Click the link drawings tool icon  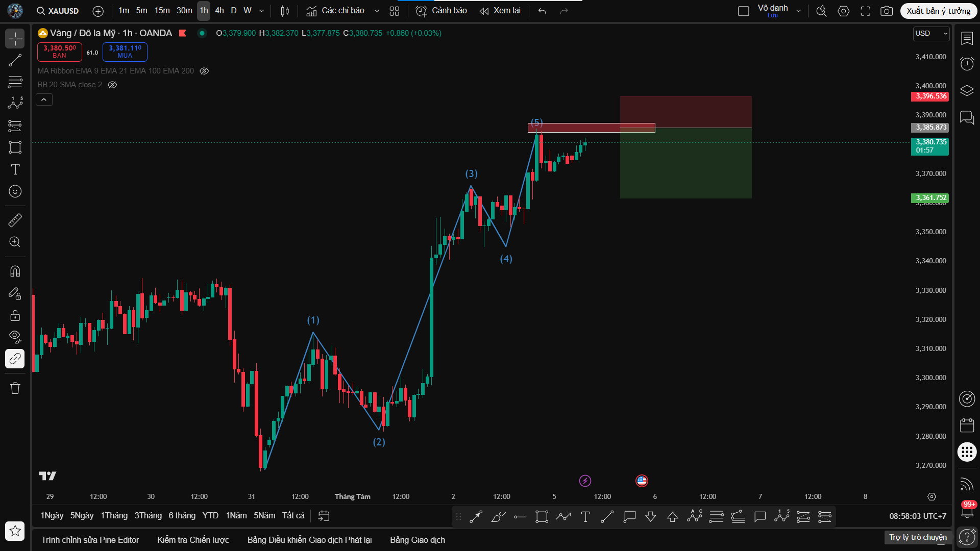coord(15,359)
